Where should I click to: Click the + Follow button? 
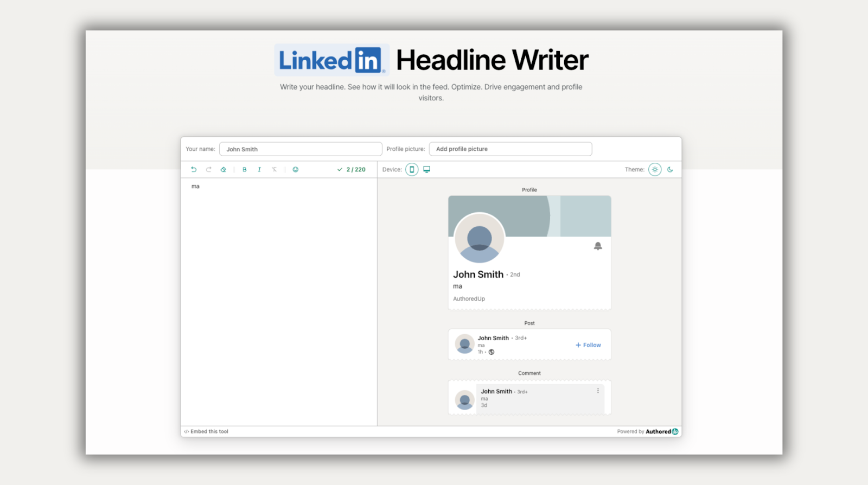click(x=588, y=345)
